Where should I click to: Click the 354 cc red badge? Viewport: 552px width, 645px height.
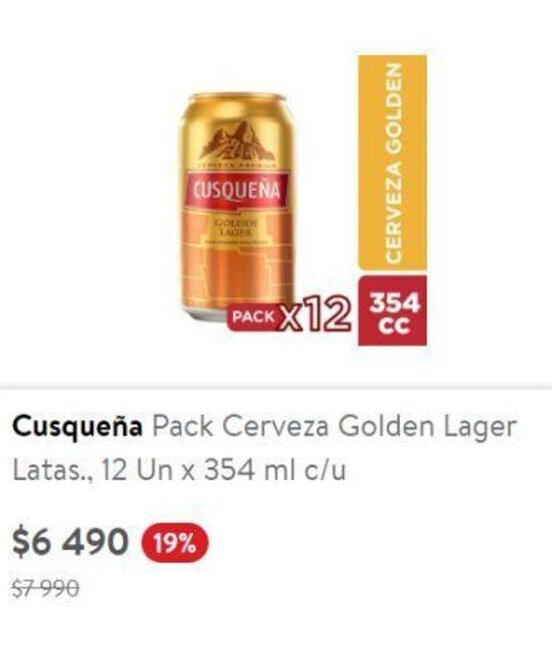(x=392, y=311)
